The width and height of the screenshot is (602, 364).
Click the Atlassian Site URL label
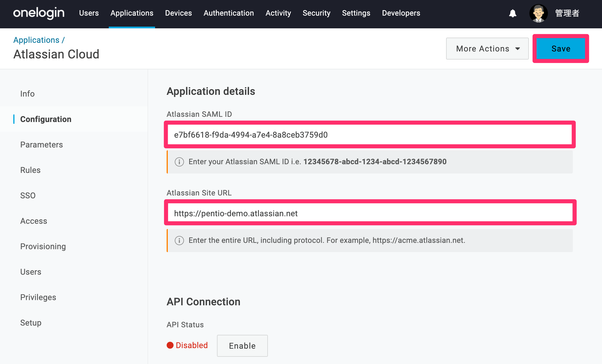199,193
